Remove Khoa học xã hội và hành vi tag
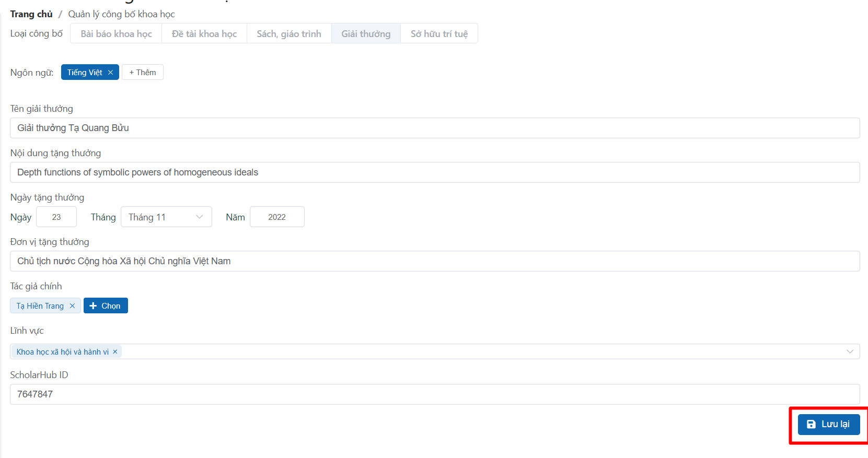Screen dimensions: 868x458 [x=115, y=352]
